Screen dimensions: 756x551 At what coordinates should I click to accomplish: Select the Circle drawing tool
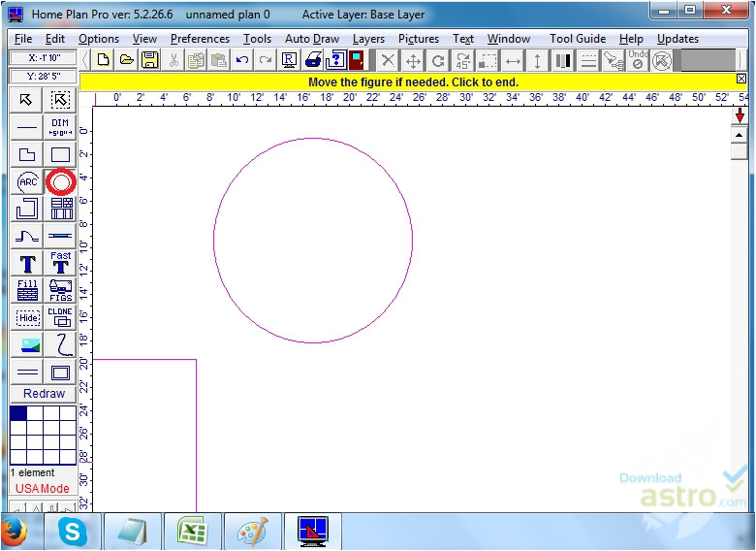61,181
